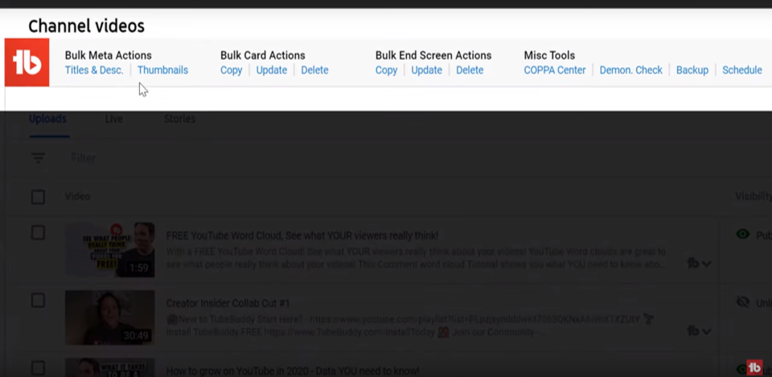
Task: Click TubeBuddy icon on Word Cloud video row
Action: pos(693,263)
